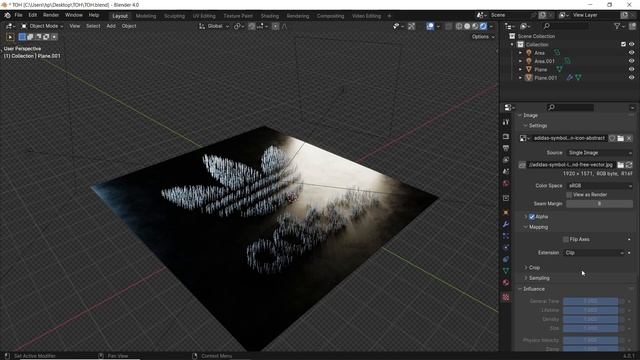Unlink the adidas image datablock

[x=629, y=138]
